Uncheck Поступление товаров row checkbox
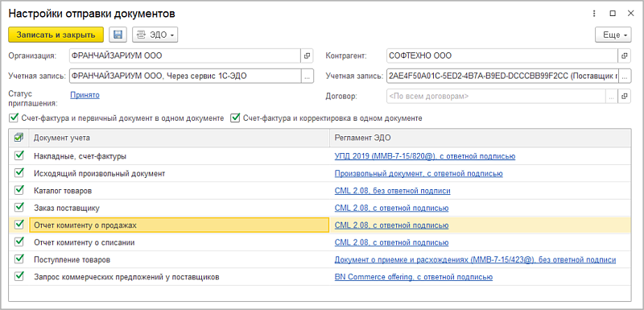The width and height of the screenshot is (644, 310). pos(19,259)
